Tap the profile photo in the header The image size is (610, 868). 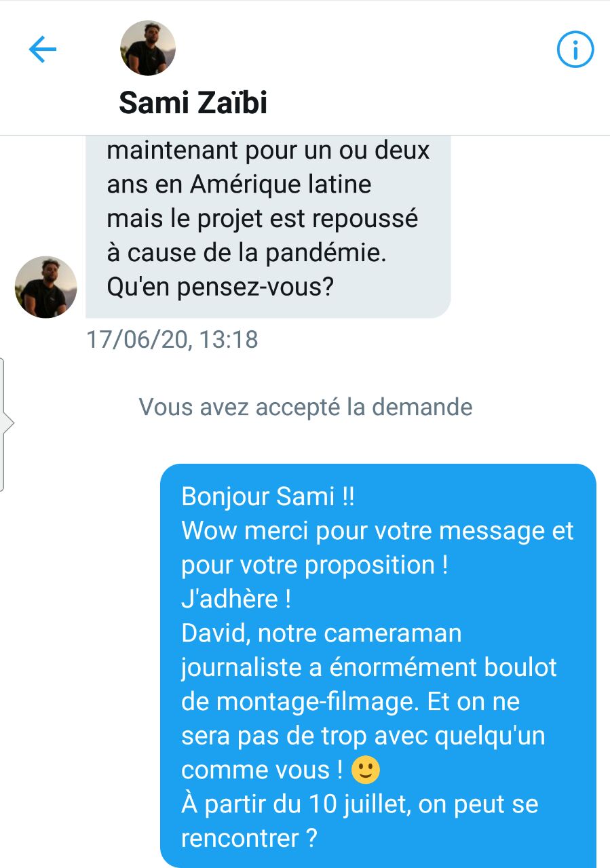148,48
